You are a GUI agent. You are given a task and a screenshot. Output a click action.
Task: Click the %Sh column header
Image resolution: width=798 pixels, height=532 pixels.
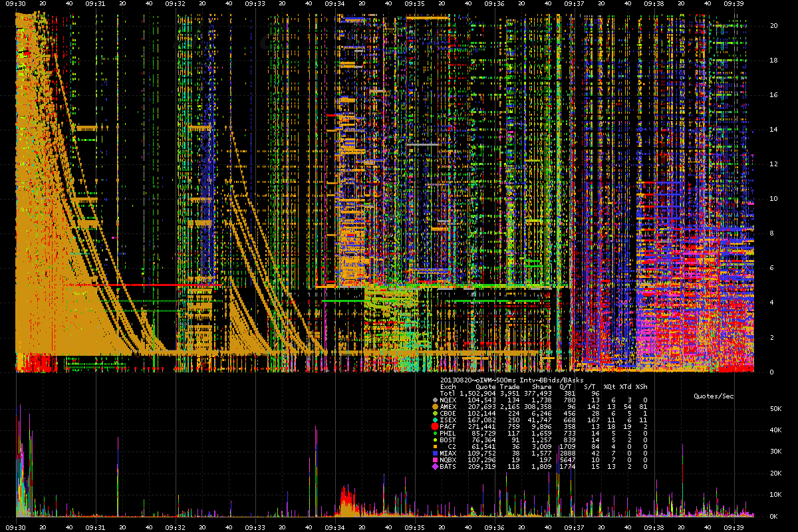tap(641, 386)
